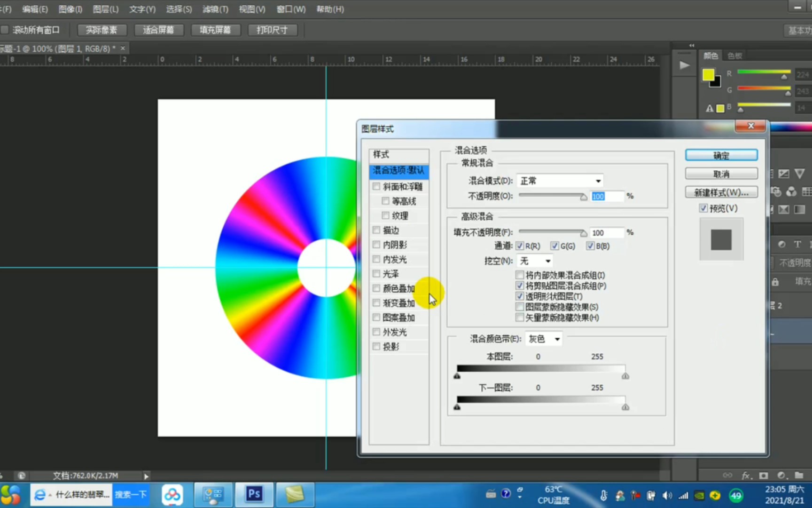
Task: Open the Blend Mode dropdown
Action: pos(560,181)
